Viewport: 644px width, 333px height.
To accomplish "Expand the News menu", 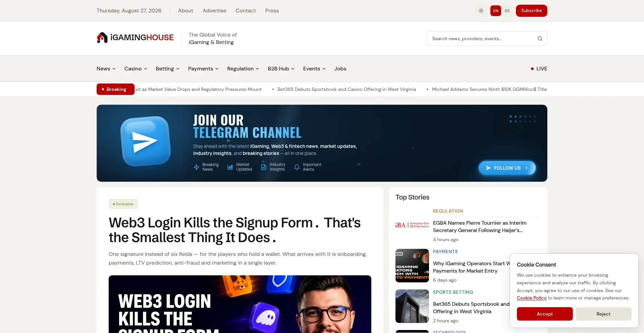I will point(106,69).
